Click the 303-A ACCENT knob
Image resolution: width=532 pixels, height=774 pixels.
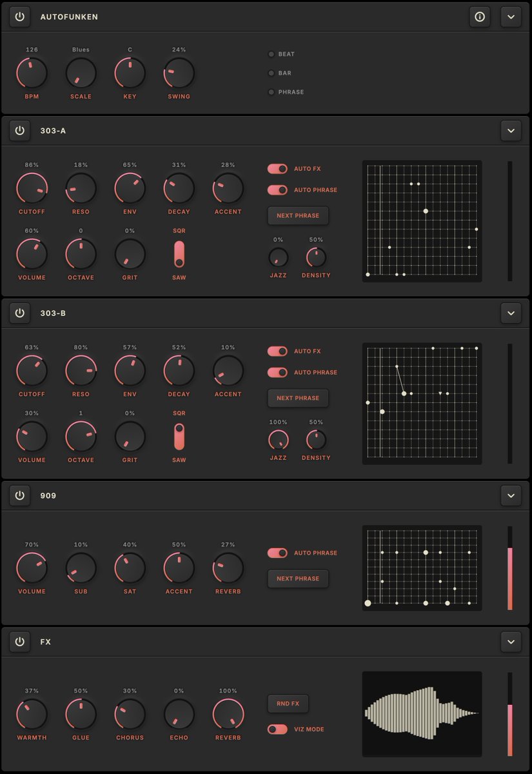[228, 188]
